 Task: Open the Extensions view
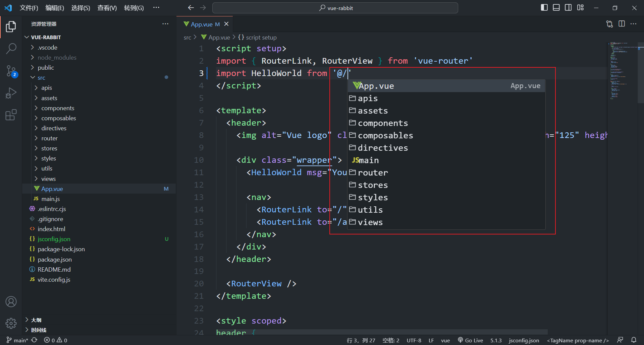[x=11, y=115]
